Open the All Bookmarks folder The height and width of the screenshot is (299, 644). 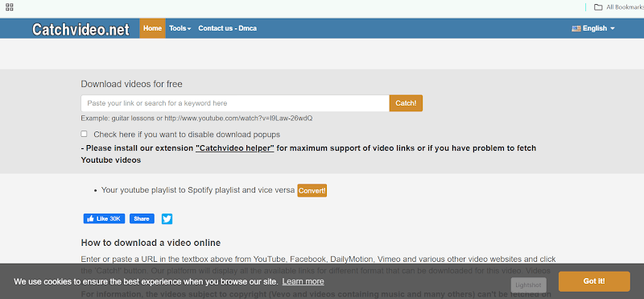coord(618,7)
